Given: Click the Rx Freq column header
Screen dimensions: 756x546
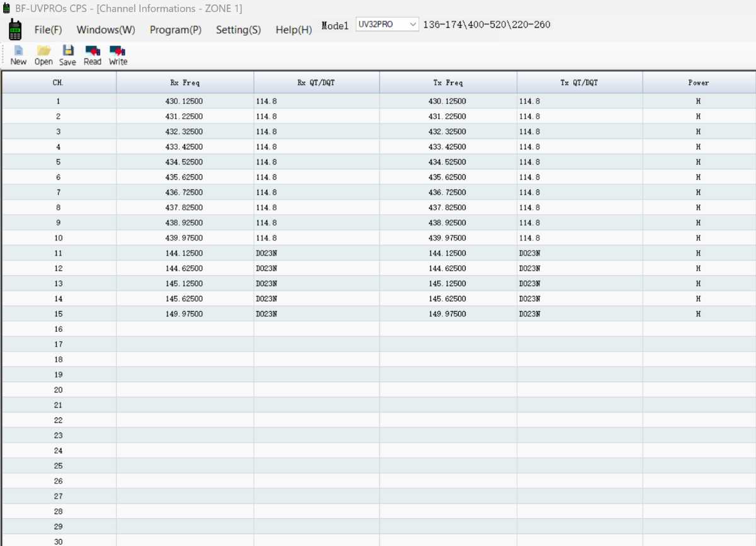Looking at the screenshot, I should pyautogui.click(x=185, y=82).
